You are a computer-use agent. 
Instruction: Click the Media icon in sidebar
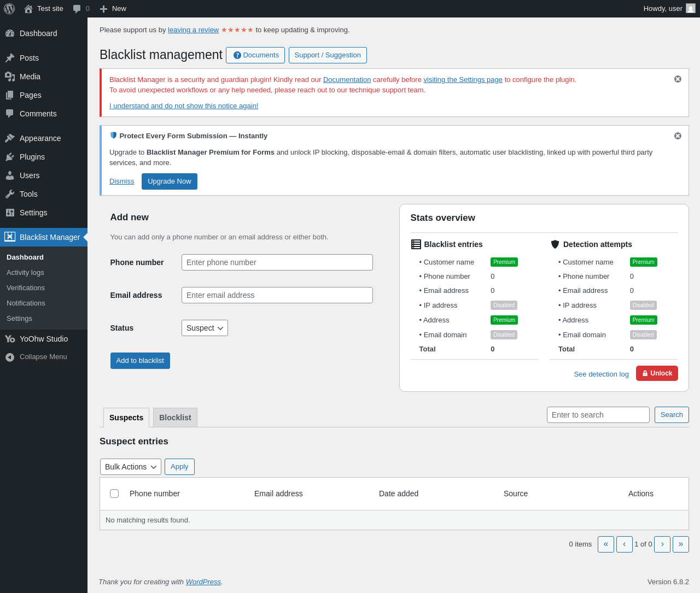coord(10,77)
